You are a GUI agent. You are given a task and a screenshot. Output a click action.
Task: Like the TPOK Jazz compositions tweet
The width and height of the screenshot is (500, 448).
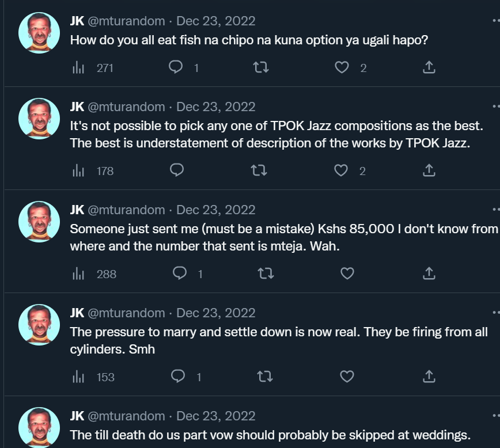[x=342, y=170]
